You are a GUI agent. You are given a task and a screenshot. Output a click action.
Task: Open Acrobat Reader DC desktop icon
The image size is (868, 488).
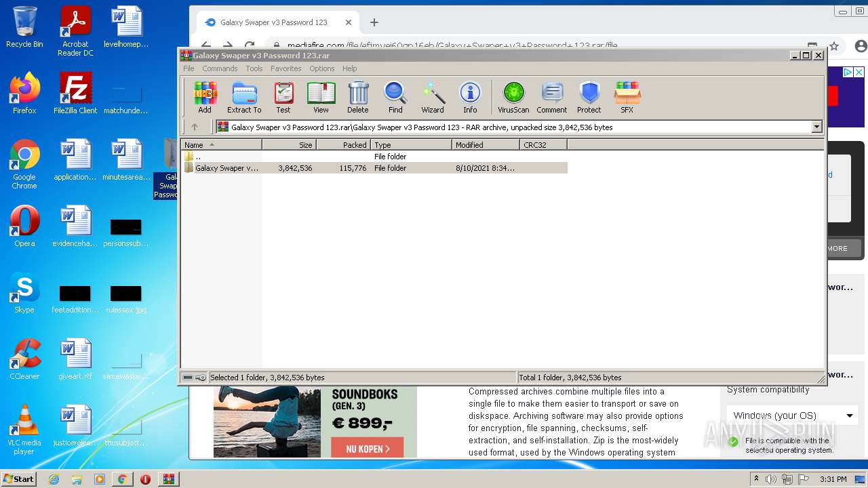75,31
